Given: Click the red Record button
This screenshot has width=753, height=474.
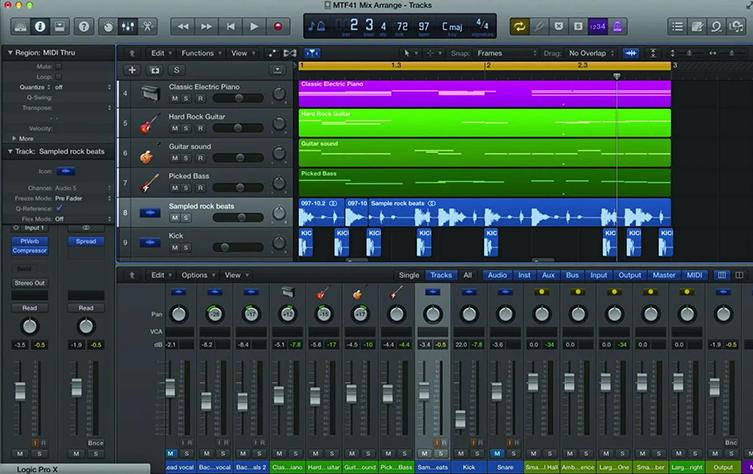Looking at the screenshot, I should click(x=278, y=26).
